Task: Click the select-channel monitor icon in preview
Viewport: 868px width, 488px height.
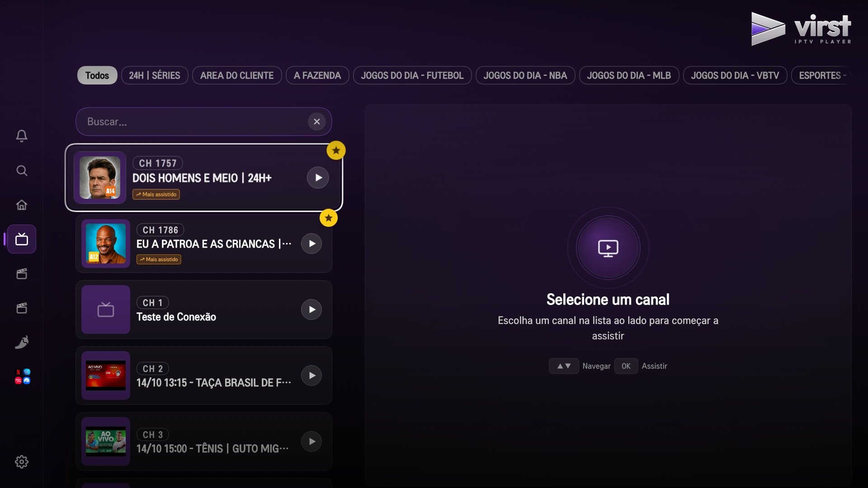Action: [608, 248]
